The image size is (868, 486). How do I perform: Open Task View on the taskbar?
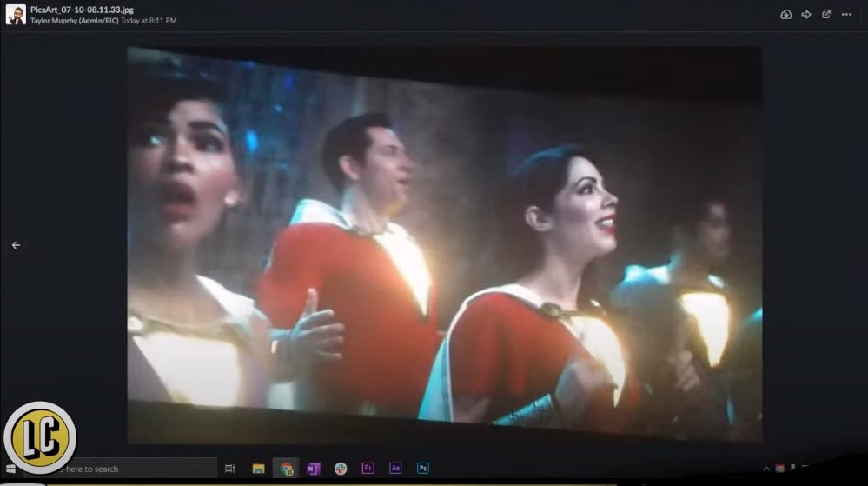pyautogui.click(x=229, y=469)
